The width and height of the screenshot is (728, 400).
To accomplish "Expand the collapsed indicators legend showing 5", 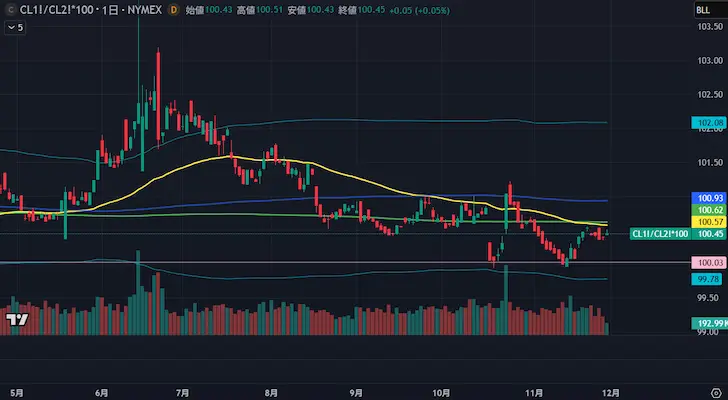I will [x=15, y=27].
